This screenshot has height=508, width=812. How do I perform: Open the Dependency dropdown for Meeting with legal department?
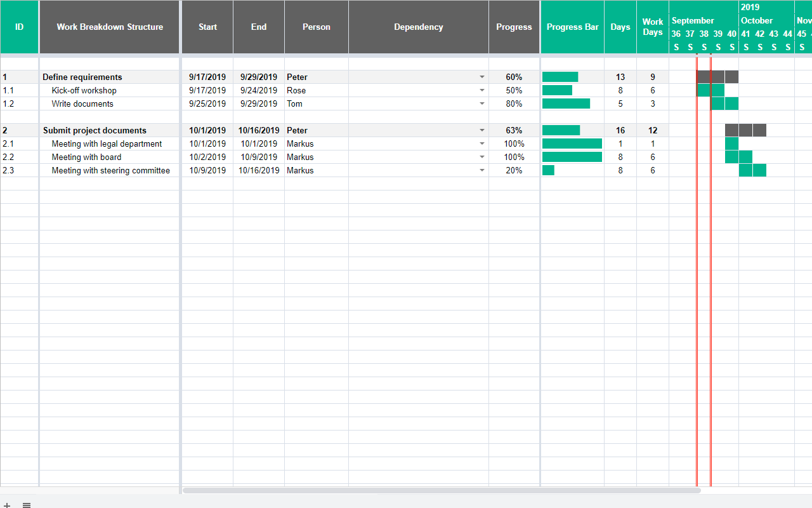pyautogui.click(x=482, y=144)
